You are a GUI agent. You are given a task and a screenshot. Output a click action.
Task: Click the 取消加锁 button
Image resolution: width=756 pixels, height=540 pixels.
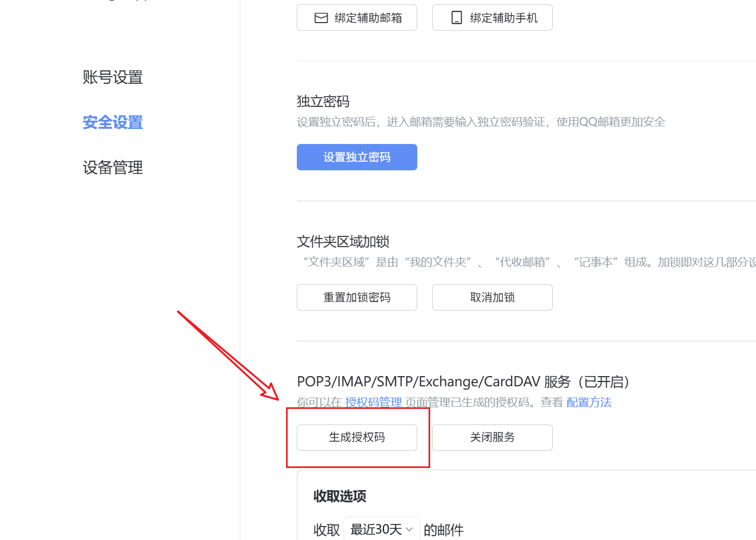[492, 297]
